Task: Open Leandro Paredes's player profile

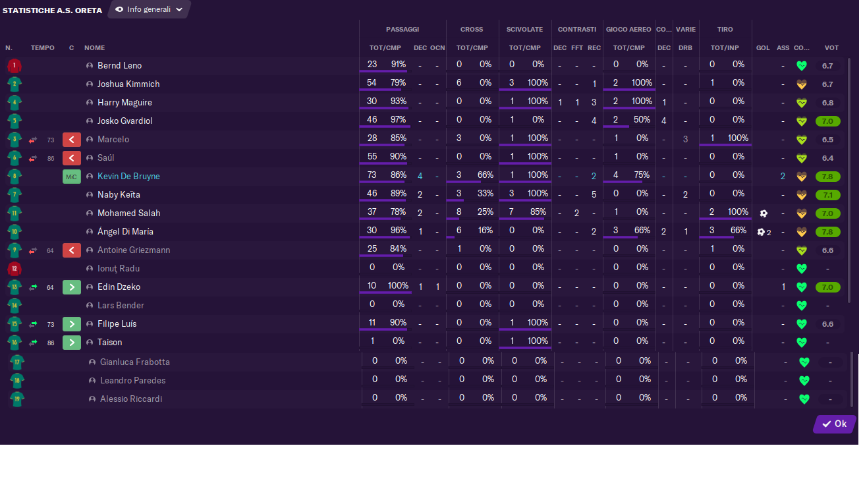Action: click(132, 381)
